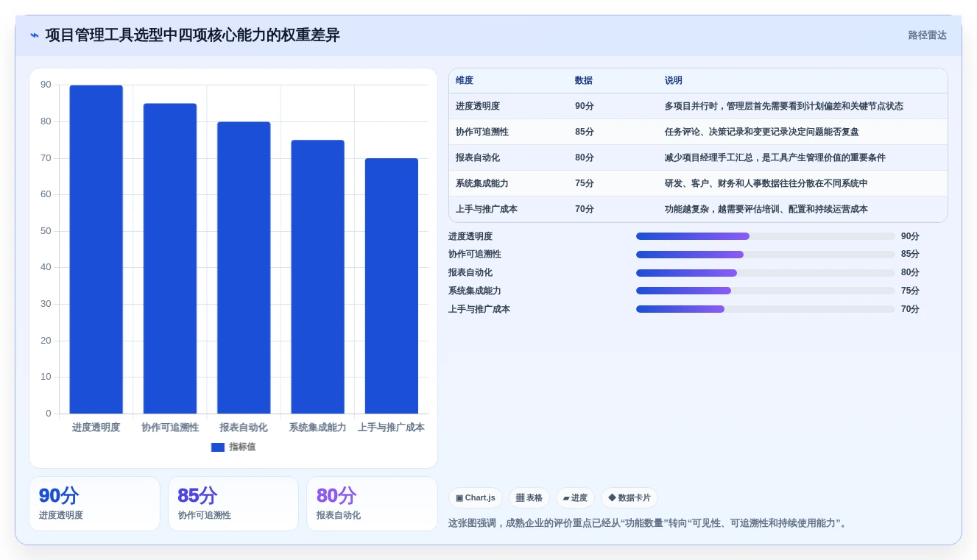Toggle the 指标值 legend swatch

coord(217,447)
